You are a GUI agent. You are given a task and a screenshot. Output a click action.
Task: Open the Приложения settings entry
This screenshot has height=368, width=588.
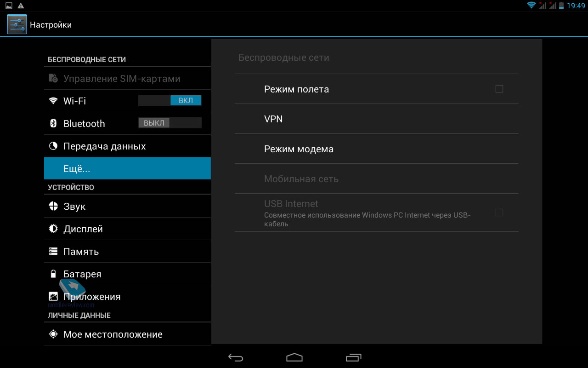[127, 297]
